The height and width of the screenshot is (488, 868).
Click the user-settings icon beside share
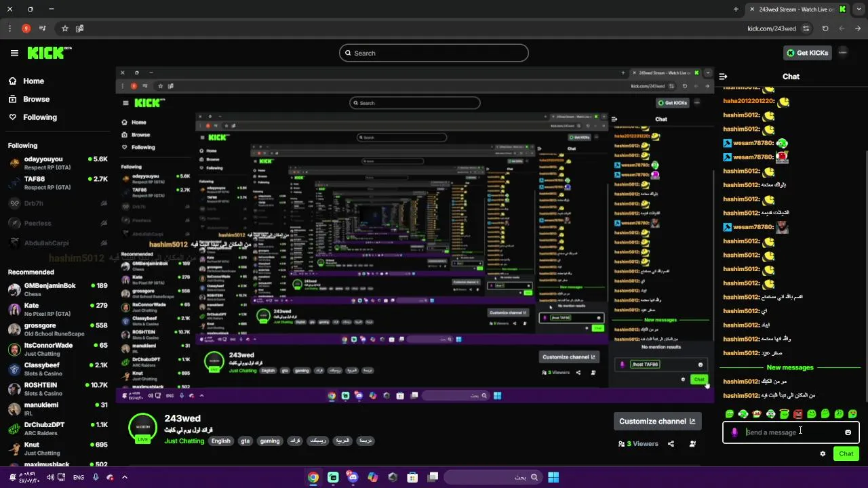692,444
